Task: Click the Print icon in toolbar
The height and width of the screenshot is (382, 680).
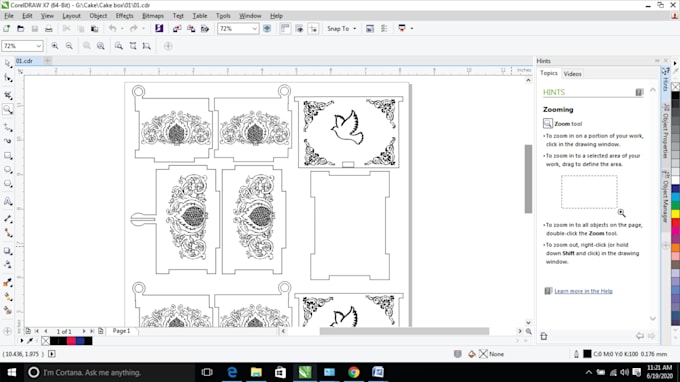Action: pos(49,29)
